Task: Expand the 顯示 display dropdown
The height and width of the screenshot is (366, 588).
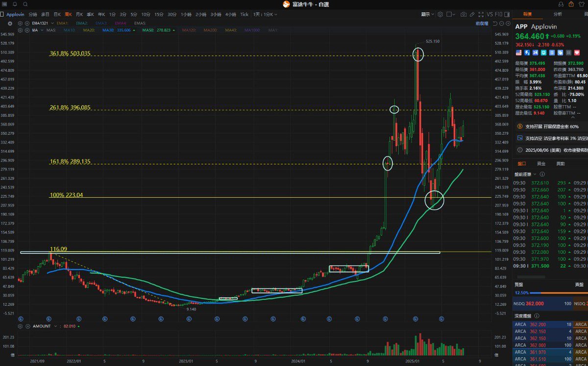Action: [426, 14]
